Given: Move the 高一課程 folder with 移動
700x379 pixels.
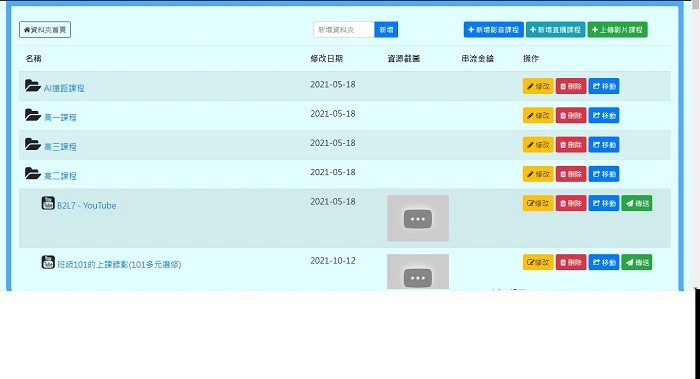Looking at the screenshot, I should [x=604, y=116].
